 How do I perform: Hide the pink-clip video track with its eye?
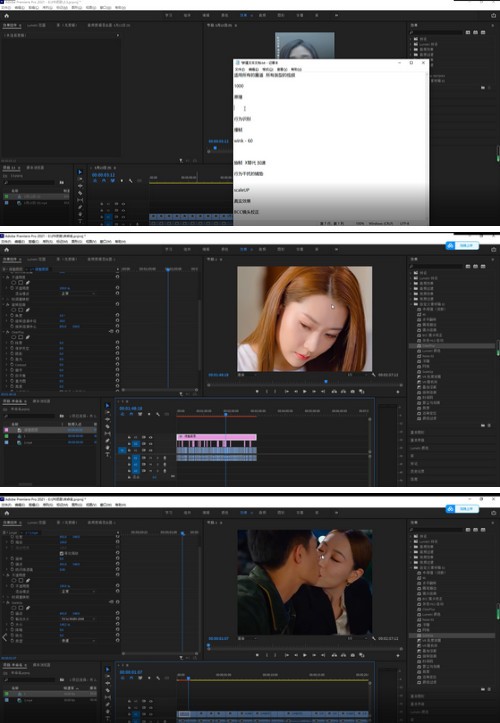(x=150, y=437)
